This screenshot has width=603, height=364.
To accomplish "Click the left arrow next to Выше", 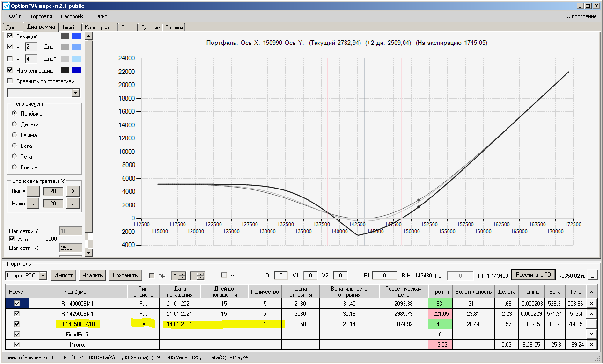I will point(33,191).
